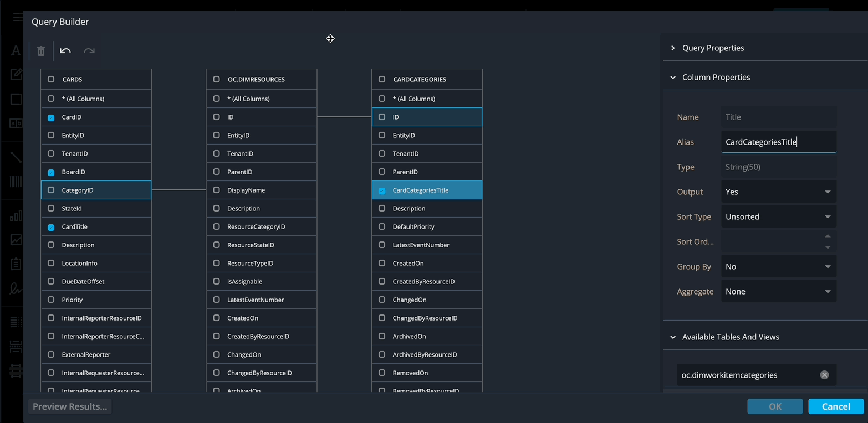Click the Name field showing Title
Image resolution: width=868 pixels, height=423 pixels.
point(779,117)
